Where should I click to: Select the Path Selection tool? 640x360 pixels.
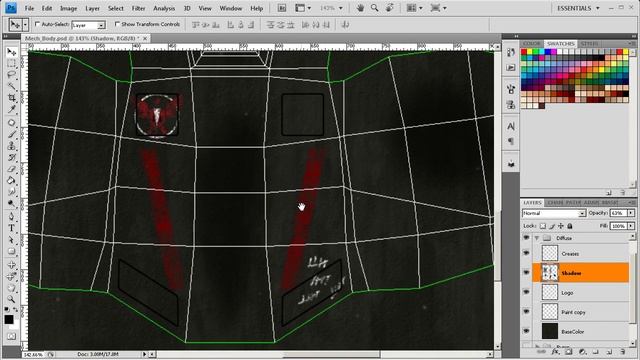(11, 240)
